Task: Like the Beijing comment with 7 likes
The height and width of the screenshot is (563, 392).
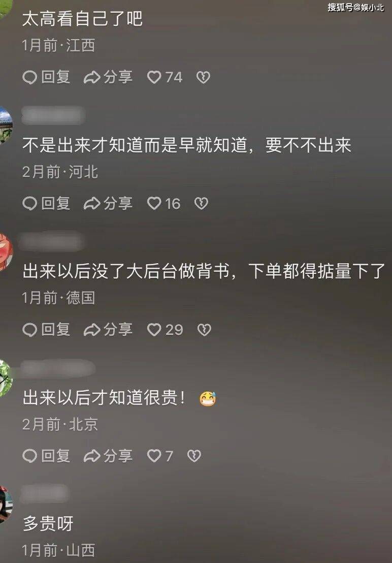Action: tap(160, 456)
